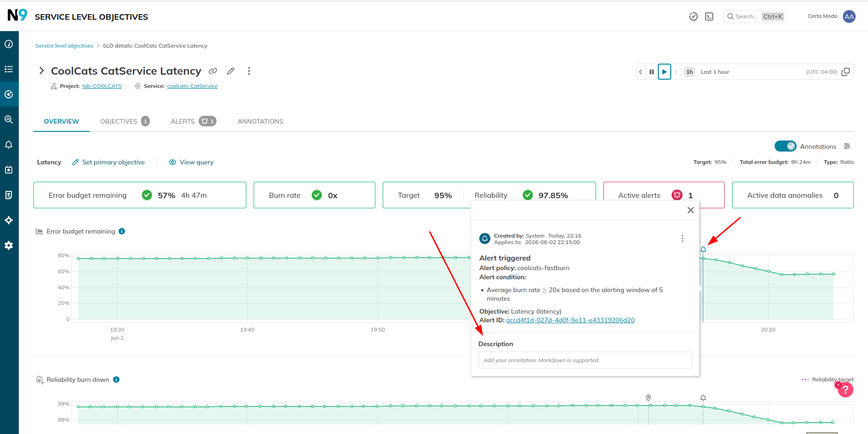Click View query
This screenshot has width=868, height=434.
(x=191, y=162)
